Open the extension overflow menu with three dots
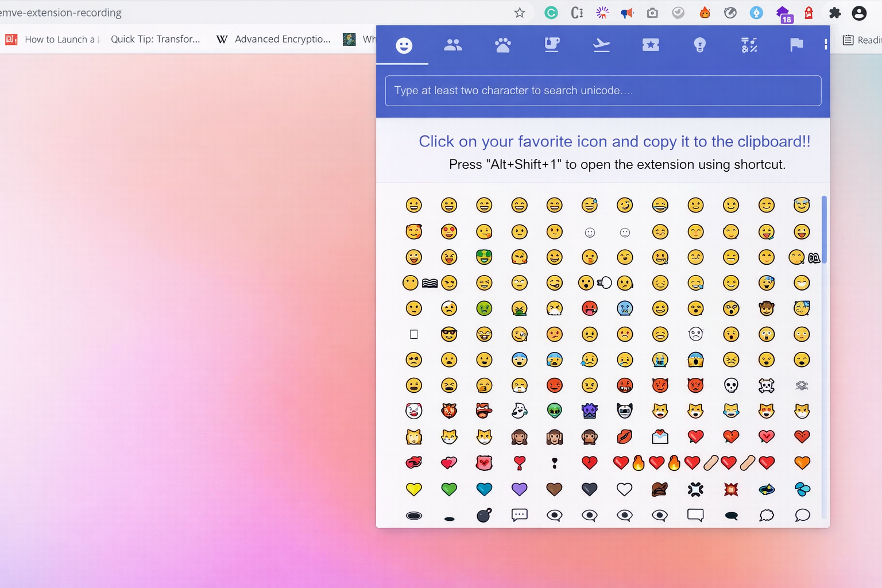 pyautogui.click(x=825, y=43)
